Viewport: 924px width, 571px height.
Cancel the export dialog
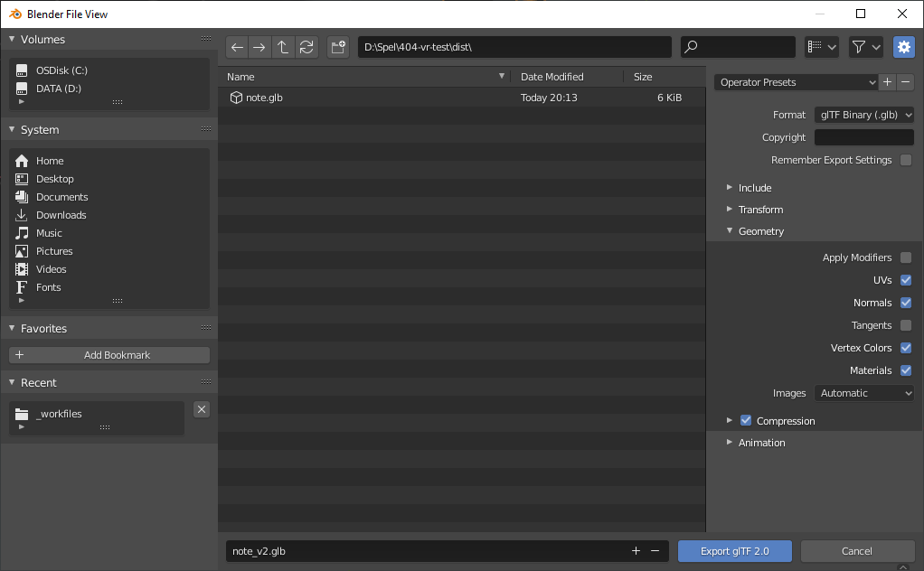pyautogui.click(x=857, y=551)
